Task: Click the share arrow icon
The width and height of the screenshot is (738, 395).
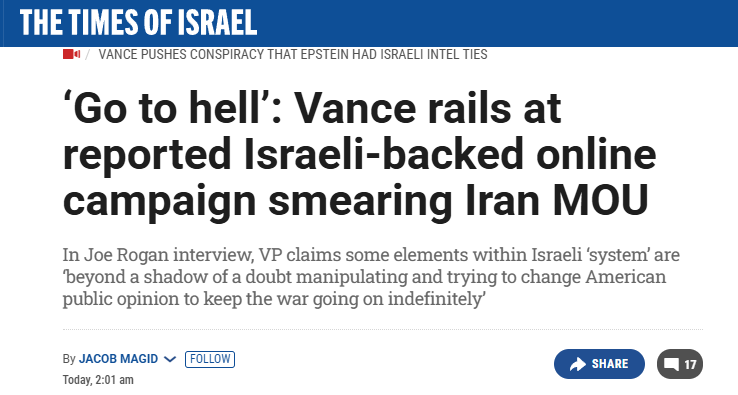Action: pyautogui.click(x=578, y=364)
